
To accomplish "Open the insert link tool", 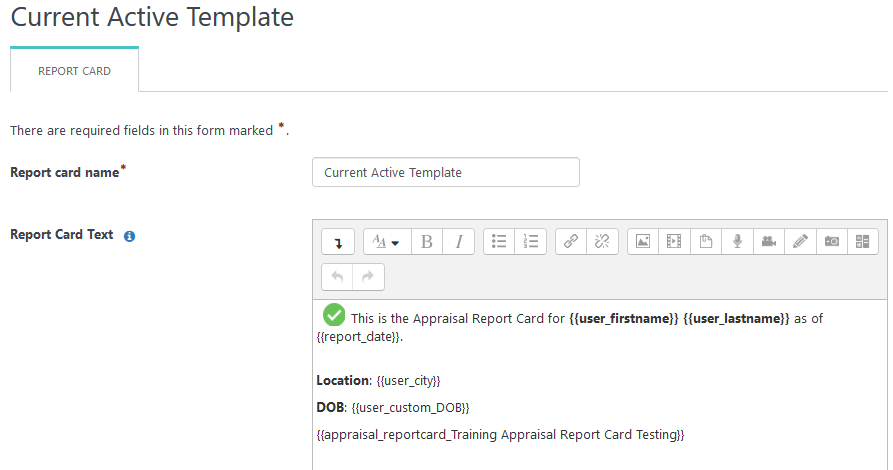I will pyautogui.click(x=571, y=242).
